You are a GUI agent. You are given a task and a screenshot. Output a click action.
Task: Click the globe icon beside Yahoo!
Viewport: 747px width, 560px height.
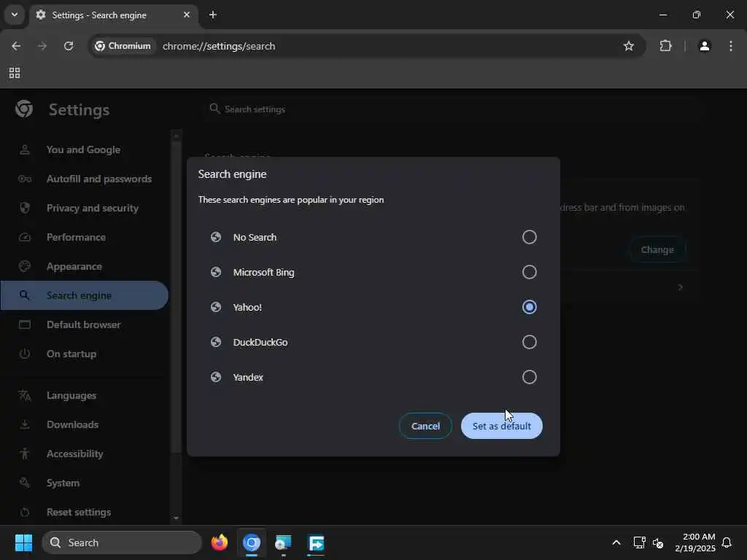click(x=216, y=307)
